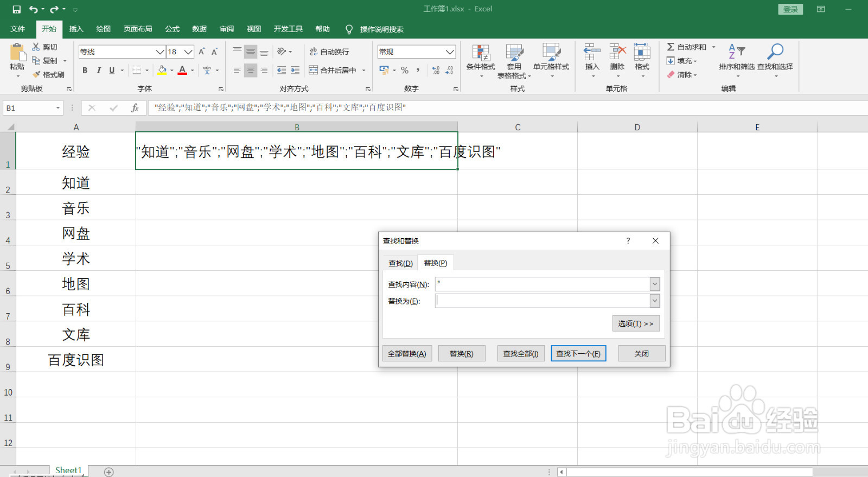Align text right
The image size is (868, 477).
(x=264, y=70)
